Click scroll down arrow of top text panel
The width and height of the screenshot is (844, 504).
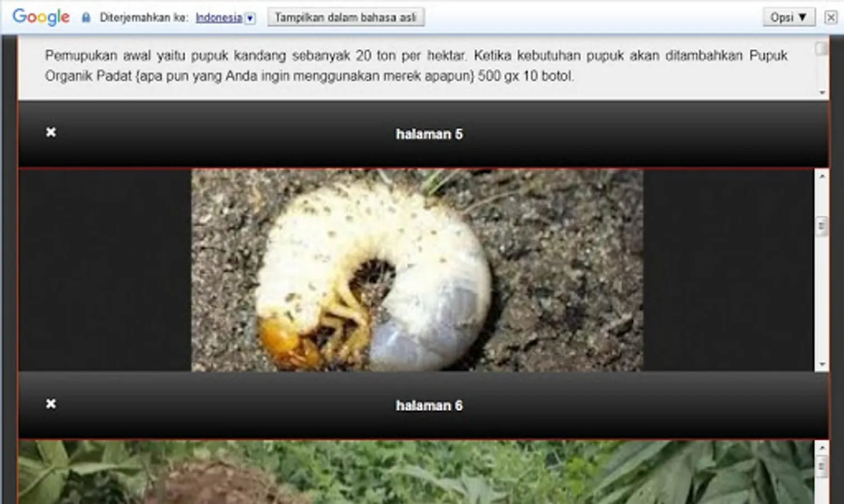[822, 93]
